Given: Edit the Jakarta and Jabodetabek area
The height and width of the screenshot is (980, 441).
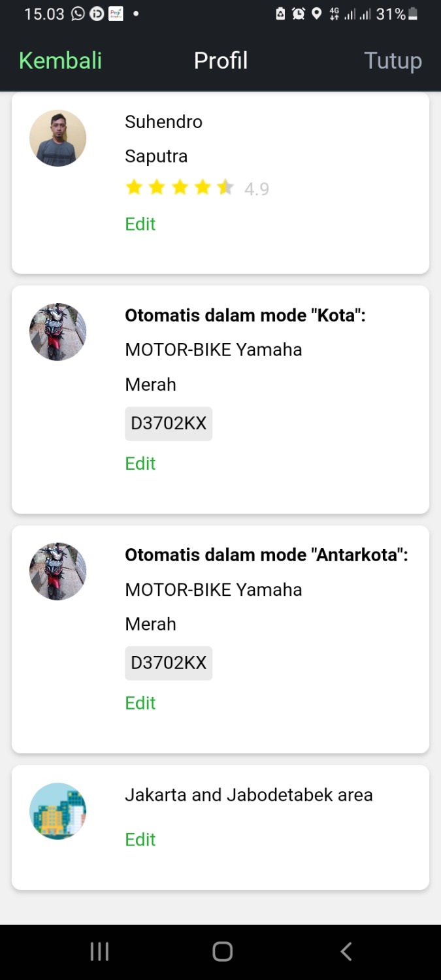Looking at the screenshot, I should [x=140, y=840].
